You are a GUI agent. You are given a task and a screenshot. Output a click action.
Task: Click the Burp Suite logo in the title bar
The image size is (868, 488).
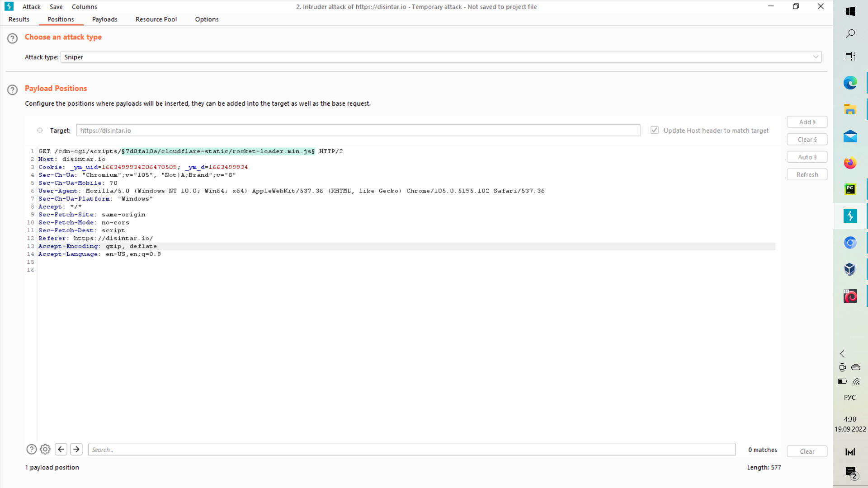coord(9,6)
